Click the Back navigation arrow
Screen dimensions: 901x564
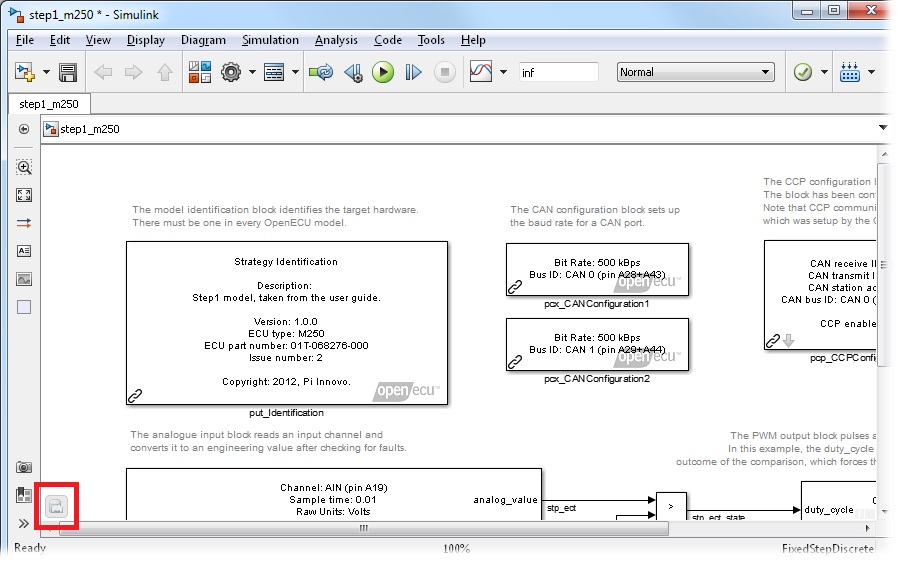click(x=103, y=72)
